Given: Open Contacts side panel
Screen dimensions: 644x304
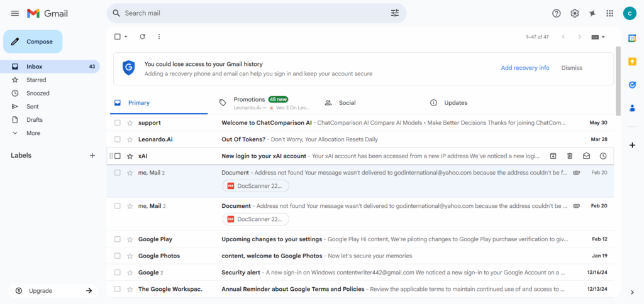Looking at the screenshot, I should pyautogui.click(x=632, y=108).
